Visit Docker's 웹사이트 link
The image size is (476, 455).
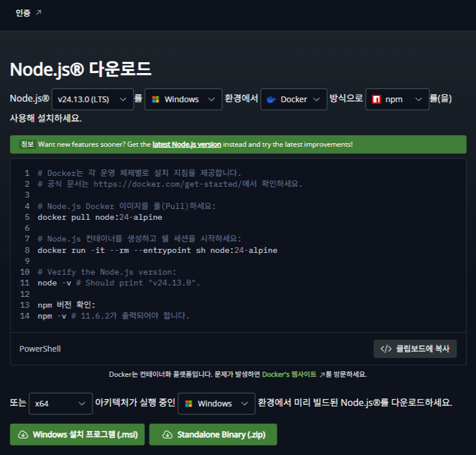289,374
